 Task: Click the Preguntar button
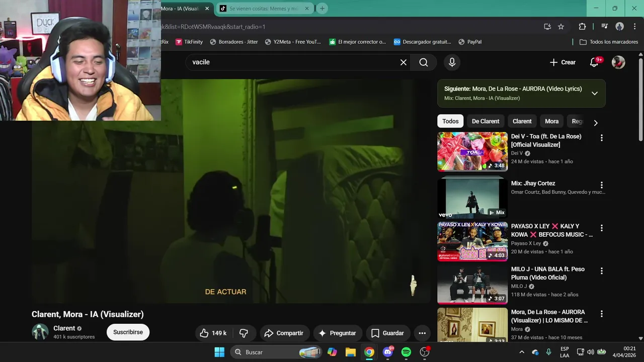click(337, 333)
